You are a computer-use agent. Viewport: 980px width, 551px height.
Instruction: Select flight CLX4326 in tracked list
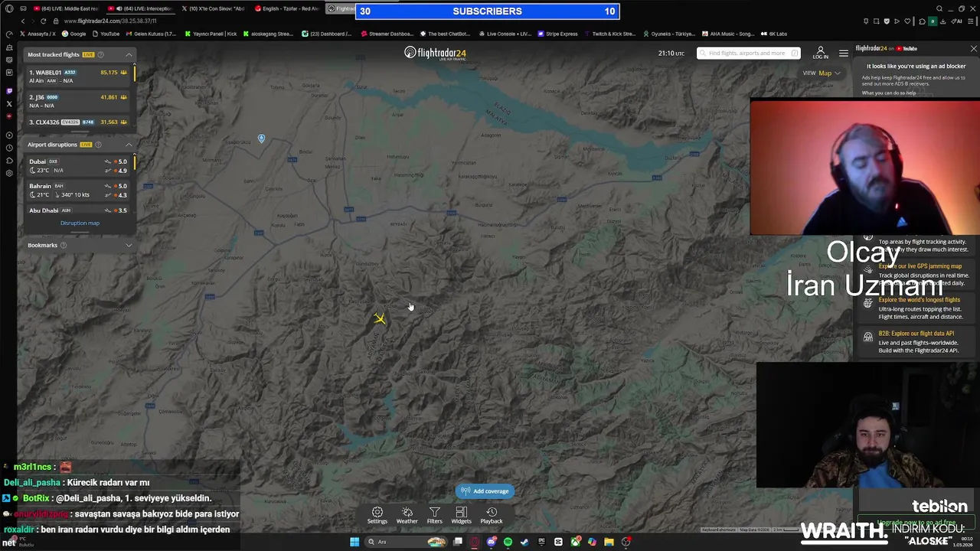(x=79, y=122)
